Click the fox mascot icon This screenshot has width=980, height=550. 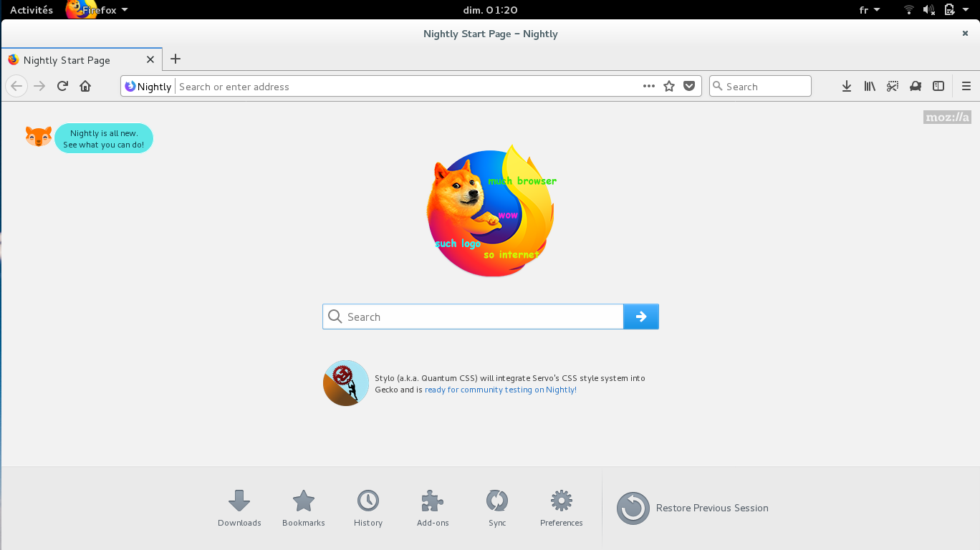(x=39, y=136)
